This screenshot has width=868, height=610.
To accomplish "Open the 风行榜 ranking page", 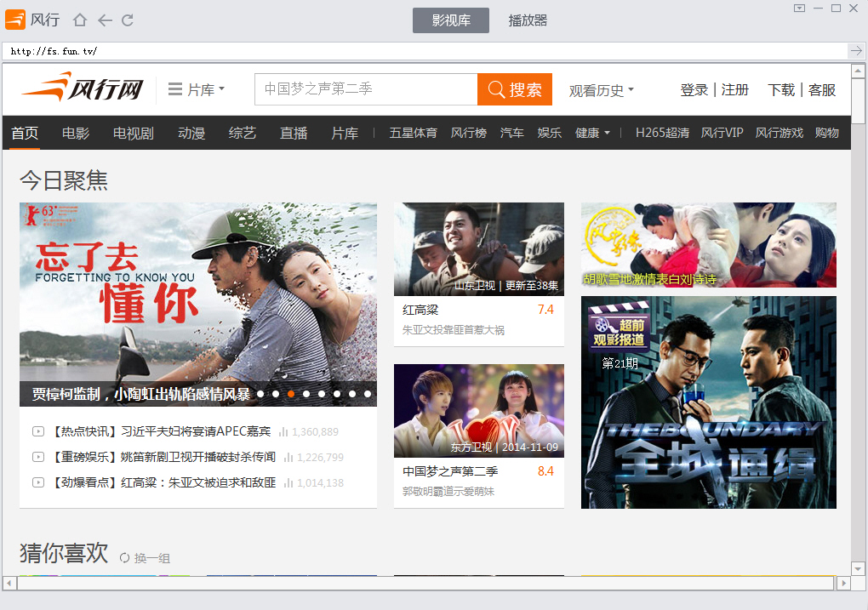I will [x=469, y=133].
